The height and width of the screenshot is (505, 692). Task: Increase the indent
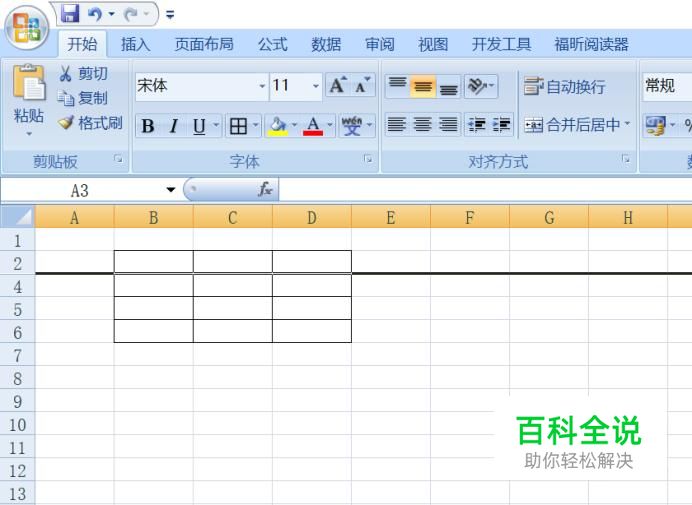(x=501, y=124)
